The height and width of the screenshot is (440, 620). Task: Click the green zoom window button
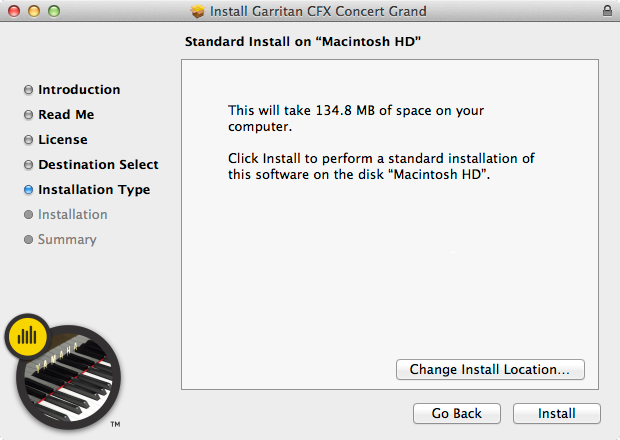click(x=54, y=11)
